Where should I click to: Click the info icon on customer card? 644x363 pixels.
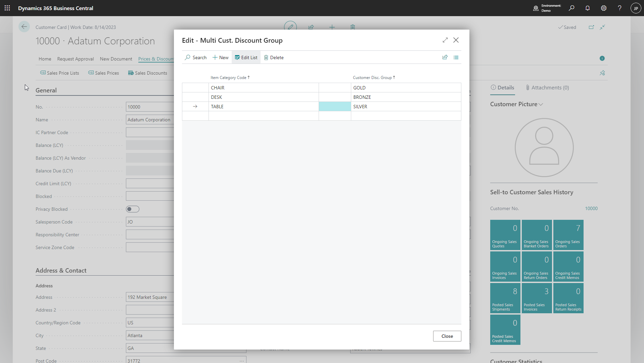coord(602,58)
